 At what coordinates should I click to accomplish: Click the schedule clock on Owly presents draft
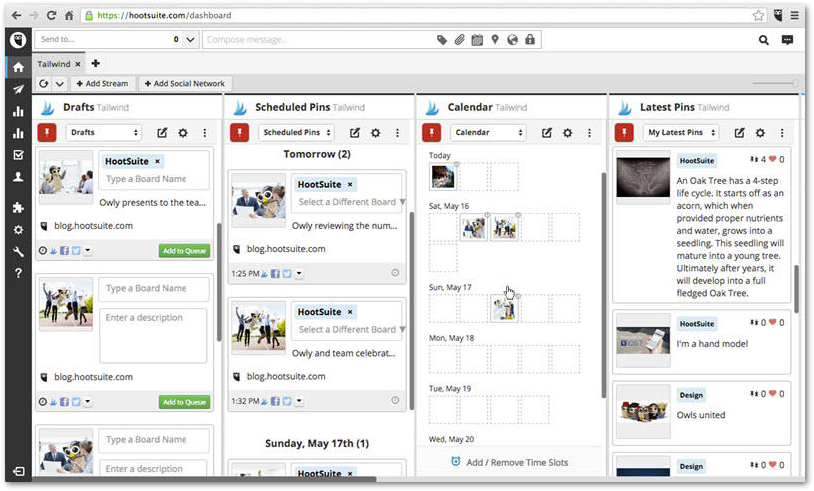tap(43, 251)
